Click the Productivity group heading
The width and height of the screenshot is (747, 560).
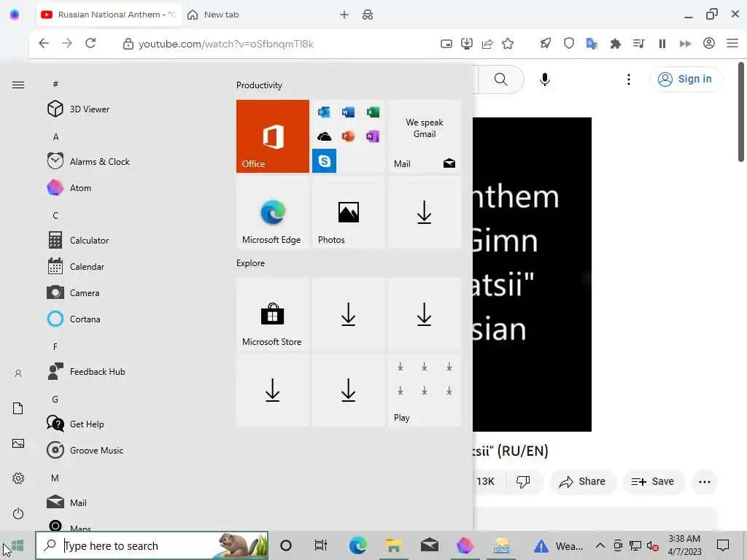pyautogui.click(x=259, y=85)
